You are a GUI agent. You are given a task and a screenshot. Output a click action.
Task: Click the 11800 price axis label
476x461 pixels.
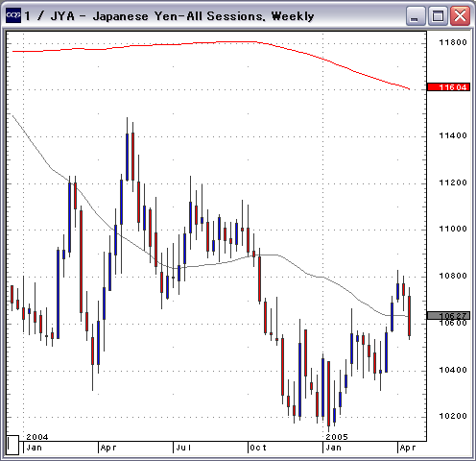point(453,42)
